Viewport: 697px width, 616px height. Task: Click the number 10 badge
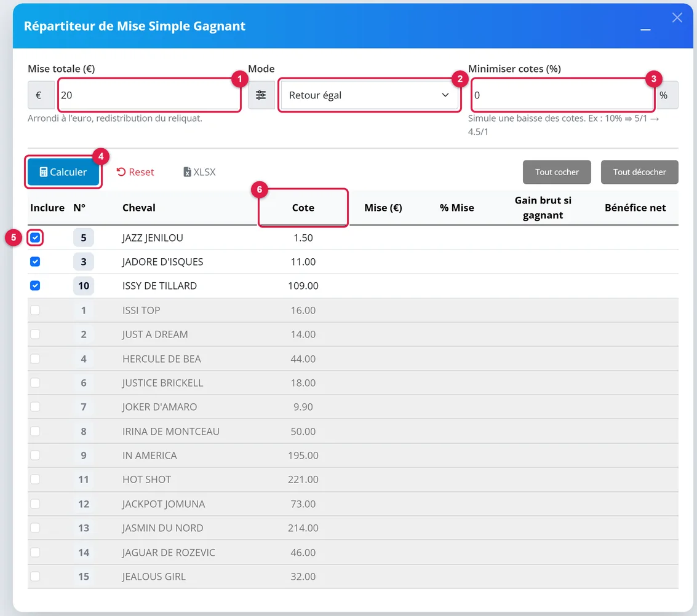point(84,286)
